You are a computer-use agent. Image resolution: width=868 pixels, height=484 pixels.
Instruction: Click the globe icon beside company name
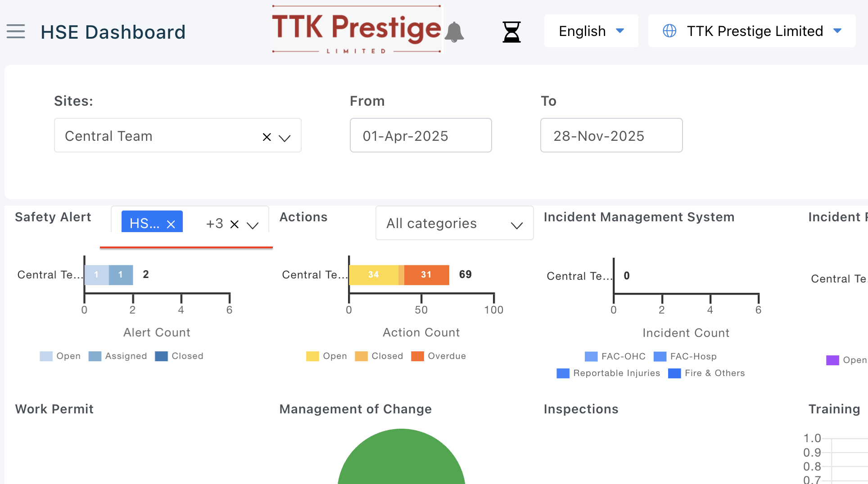coord(669,31)
